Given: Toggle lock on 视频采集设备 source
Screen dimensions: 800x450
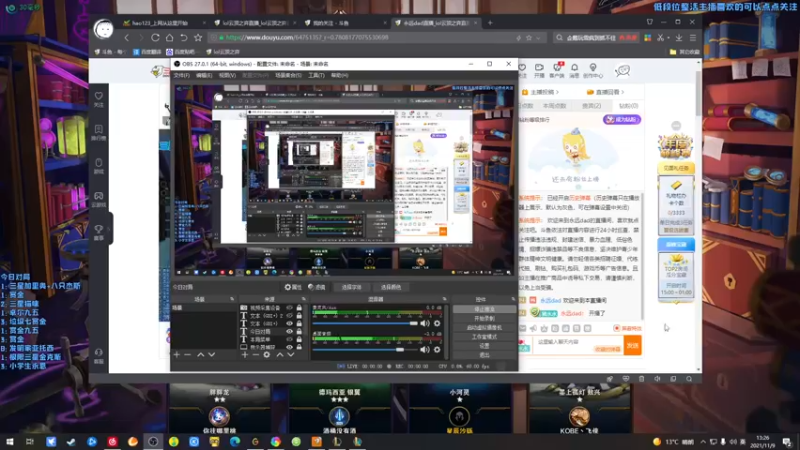Looking at the screenshot, I should click(x=299, y=308).
